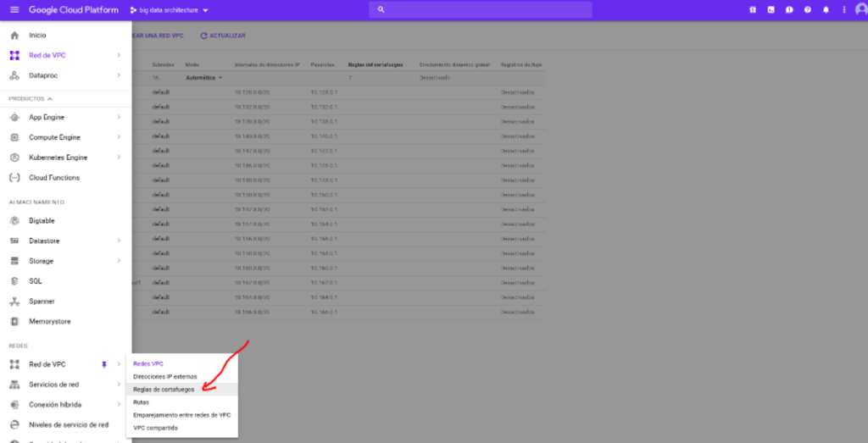
Task: Click the search magnifier icon
Action: 381,10
